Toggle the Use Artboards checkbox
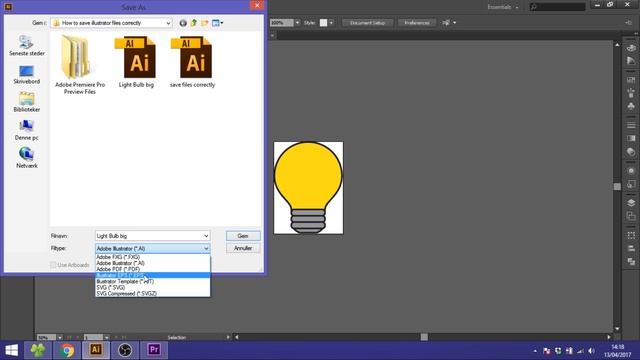Image resolution: width=640 pixels, height=360 pixels. coord(53,265)
